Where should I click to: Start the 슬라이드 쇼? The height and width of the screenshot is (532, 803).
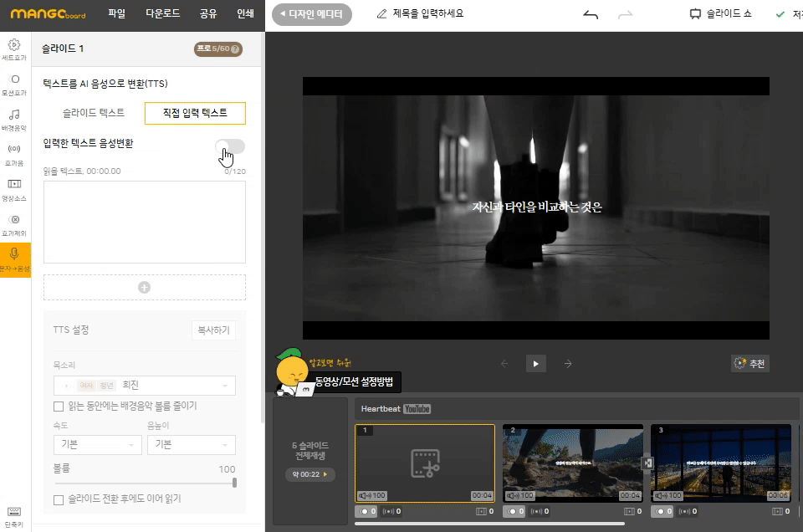(x=720, y=14)
